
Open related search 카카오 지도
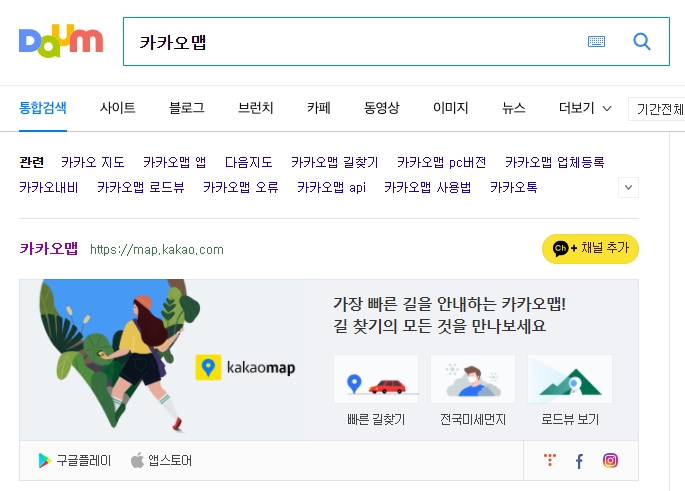93,163
